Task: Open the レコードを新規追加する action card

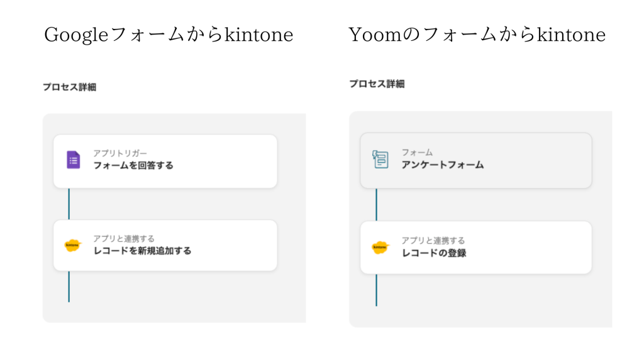Action: coord(165,246)
